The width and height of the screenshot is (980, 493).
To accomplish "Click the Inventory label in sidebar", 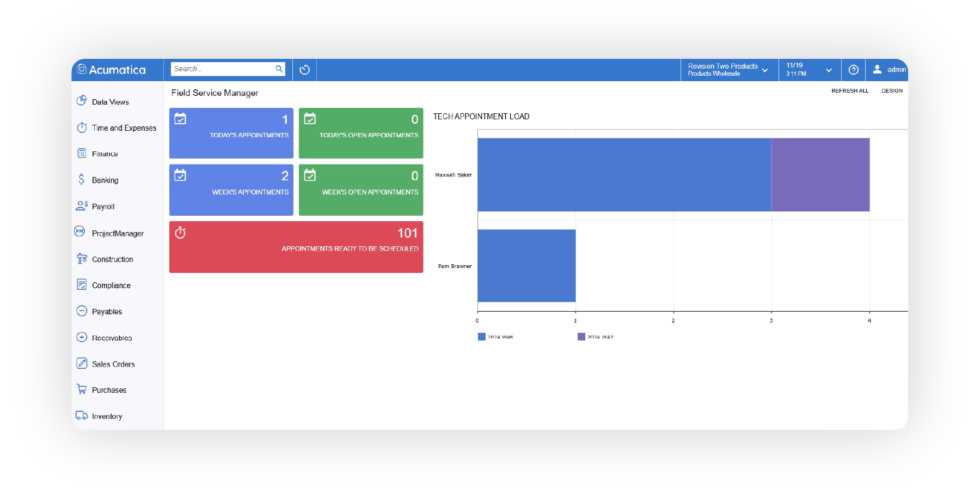I will pyautogui.click(x=107, y=416).
